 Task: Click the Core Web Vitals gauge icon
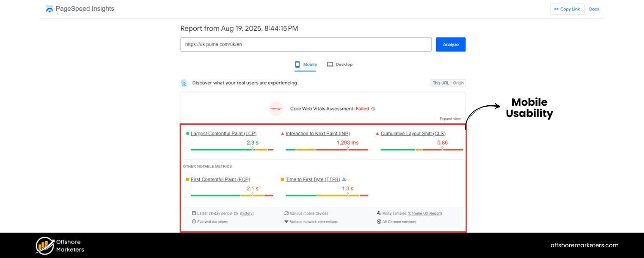coord(276,108)
